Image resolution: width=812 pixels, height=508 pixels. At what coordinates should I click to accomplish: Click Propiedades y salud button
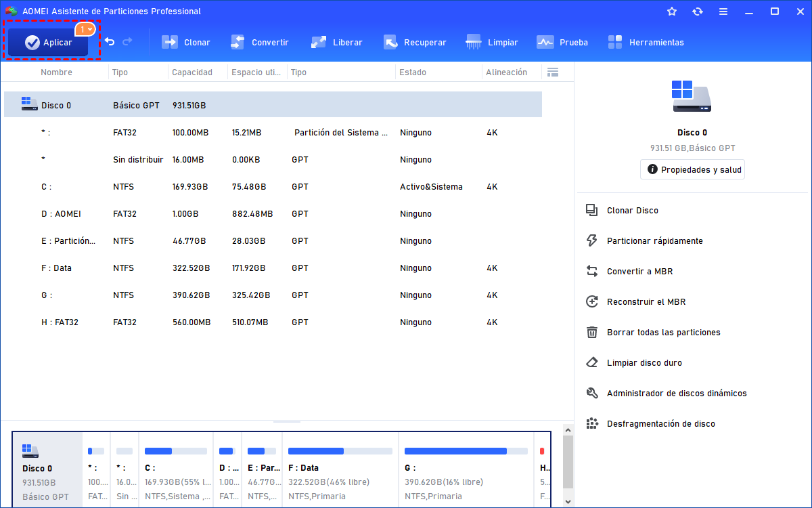click(x=692, y=169)
